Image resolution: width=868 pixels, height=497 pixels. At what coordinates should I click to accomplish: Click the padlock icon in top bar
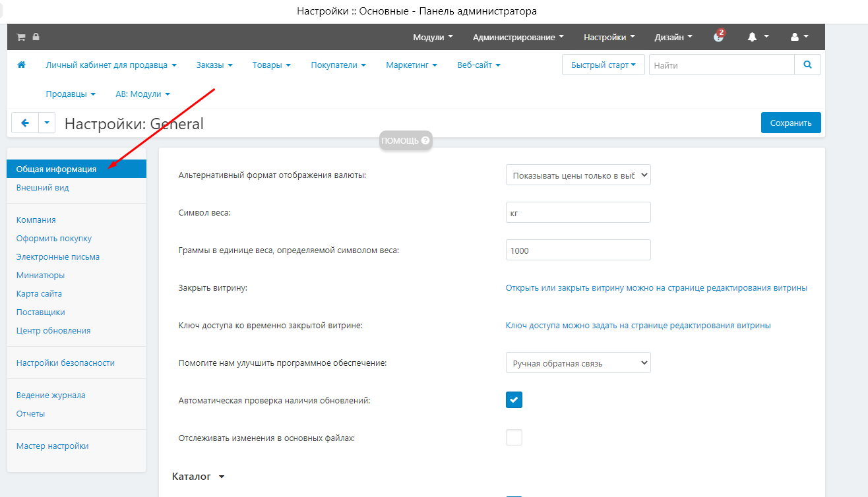click(36, 37)
